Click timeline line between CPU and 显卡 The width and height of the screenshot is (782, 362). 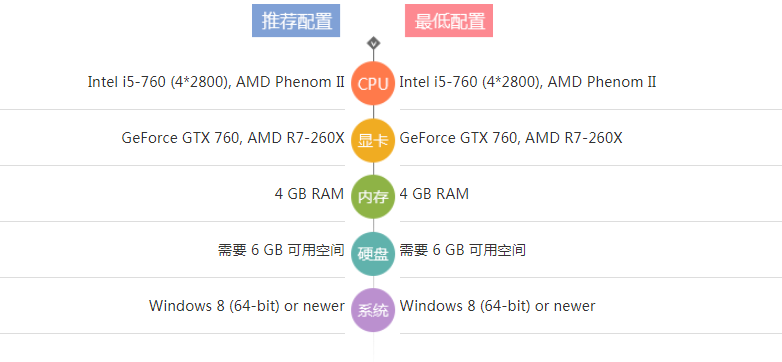[373, 112]
